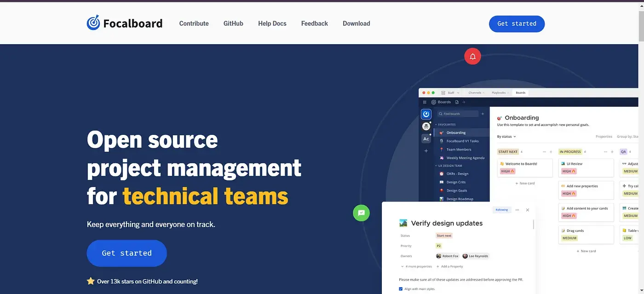Image resolution: width=644 pixels, height=294 pixels.
Task: Switch to the Boards tab
Action: (x=521, y=93)
